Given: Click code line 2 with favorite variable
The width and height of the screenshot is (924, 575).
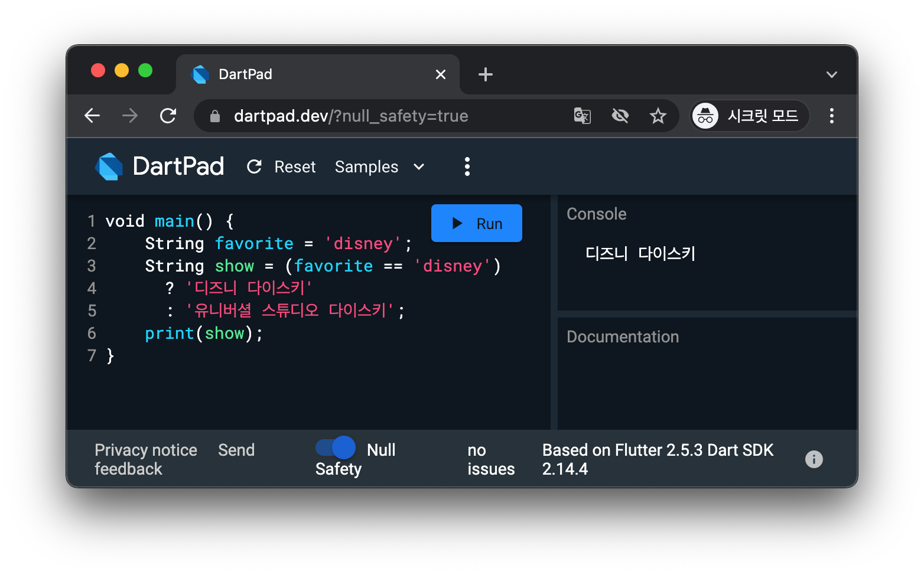Looking at the screenshot, I should [279, 244].
